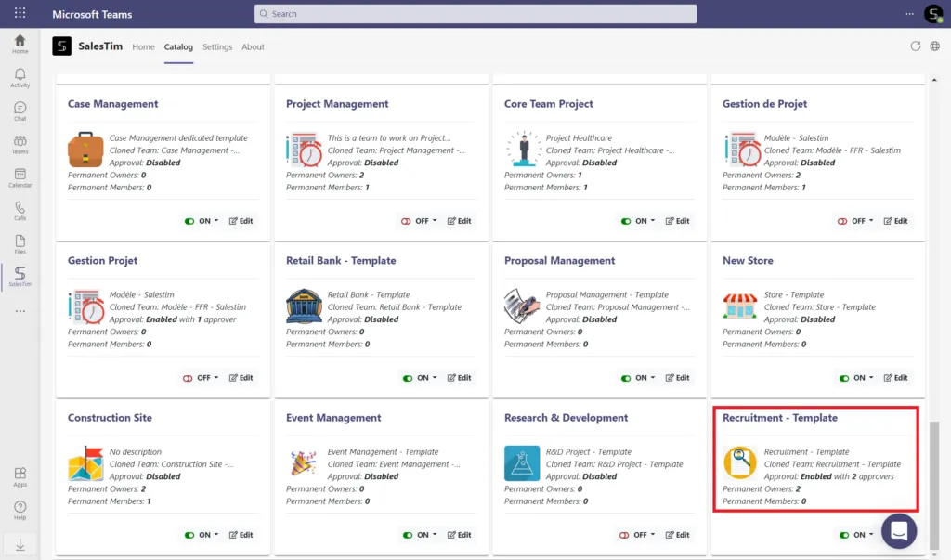Edit the Case Management template
Screen dimensions: 951x560
[x=241, y=221]
